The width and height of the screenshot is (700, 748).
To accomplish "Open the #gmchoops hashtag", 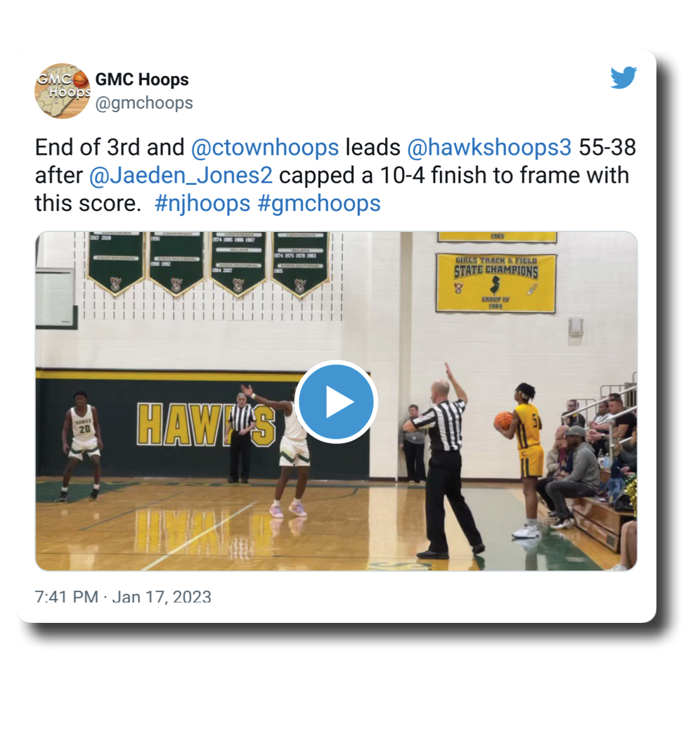I will [x=319, y=203].
